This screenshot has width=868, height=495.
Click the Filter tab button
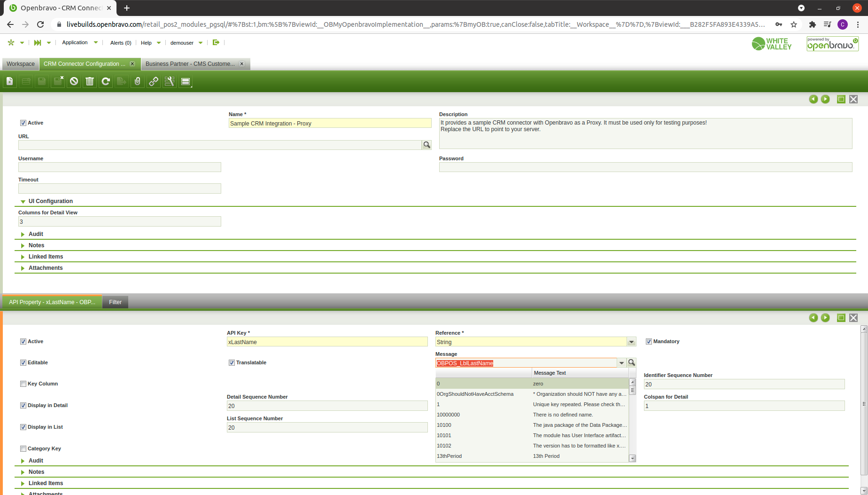tap(115, 302)
